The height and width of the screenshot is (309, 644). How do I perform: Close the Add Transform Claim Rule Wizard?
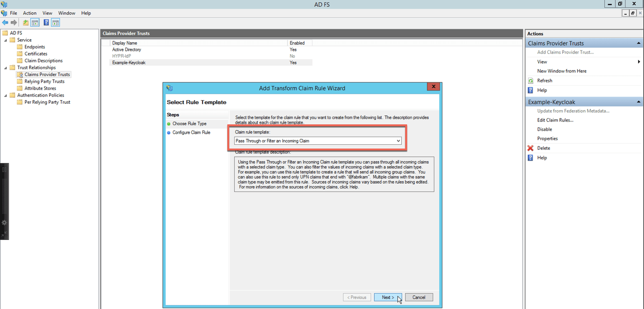point(433,86)
